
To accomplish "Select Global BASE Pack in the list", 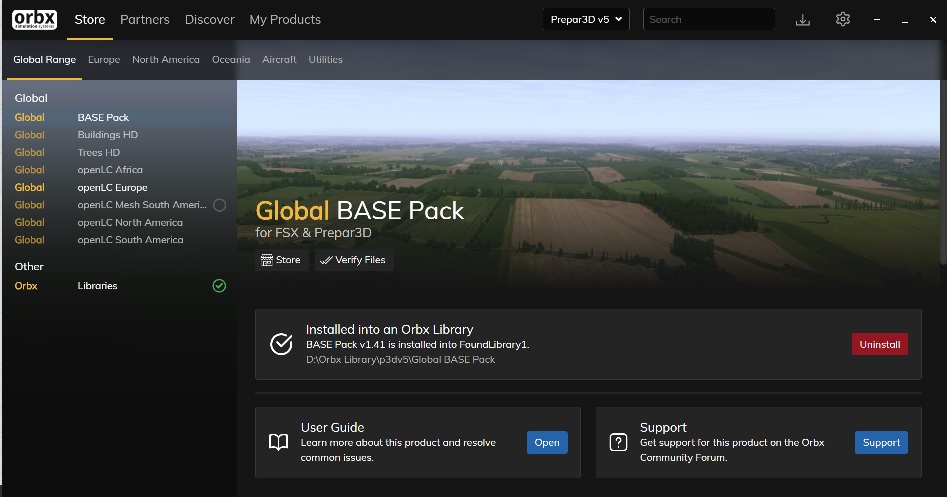I will (120, 117).
